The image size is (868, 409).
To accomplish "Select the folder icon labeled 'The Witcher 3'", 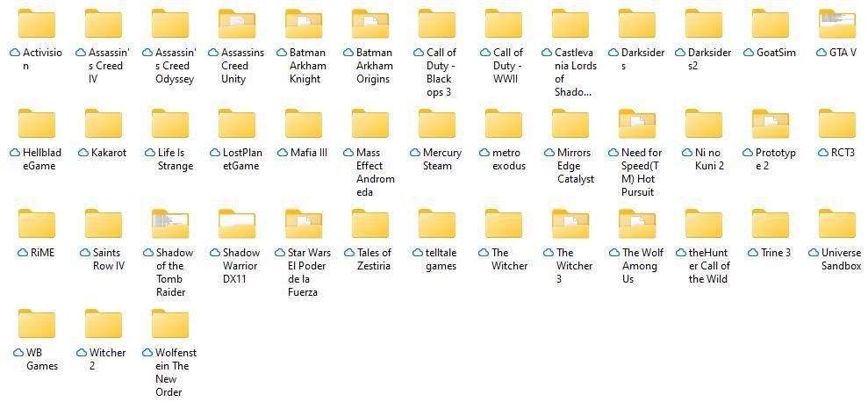I will point(570,224).
